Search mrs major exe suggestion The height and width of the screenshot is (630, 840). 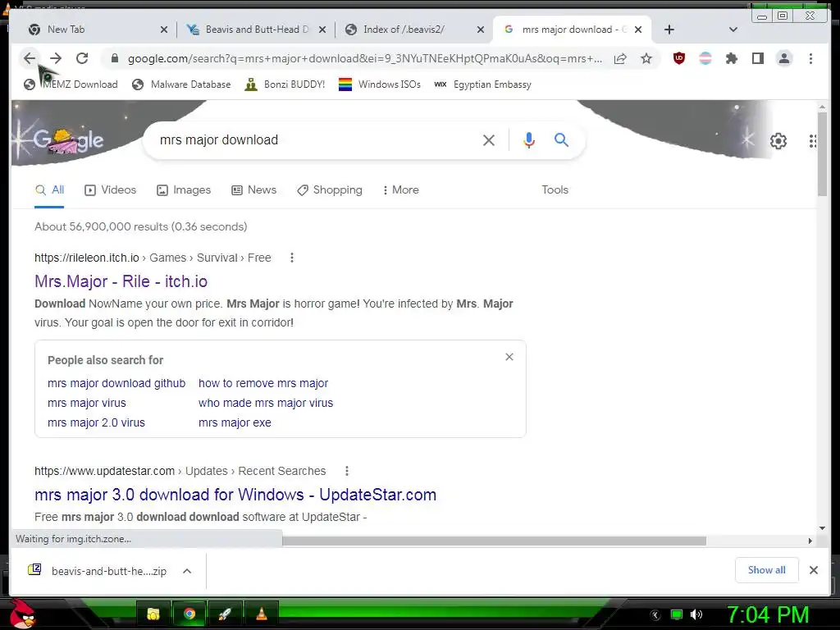(235, 422)
